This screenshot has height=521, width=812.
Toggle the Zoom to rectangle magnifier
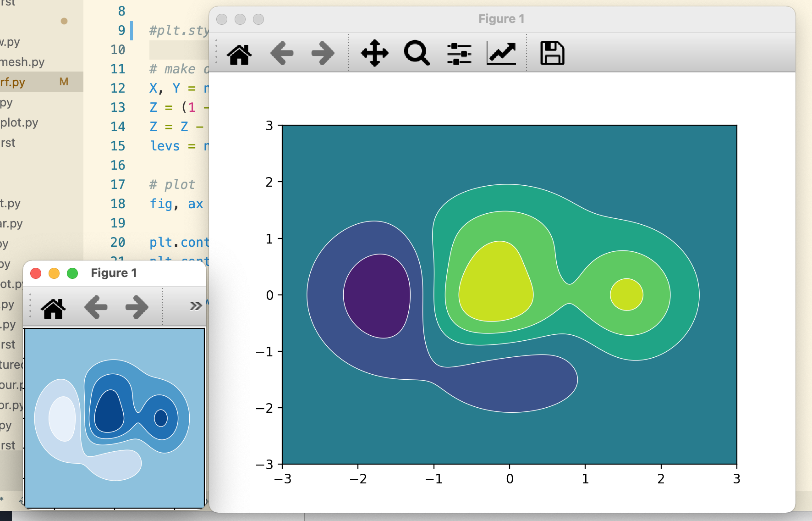tap(417, 54)
